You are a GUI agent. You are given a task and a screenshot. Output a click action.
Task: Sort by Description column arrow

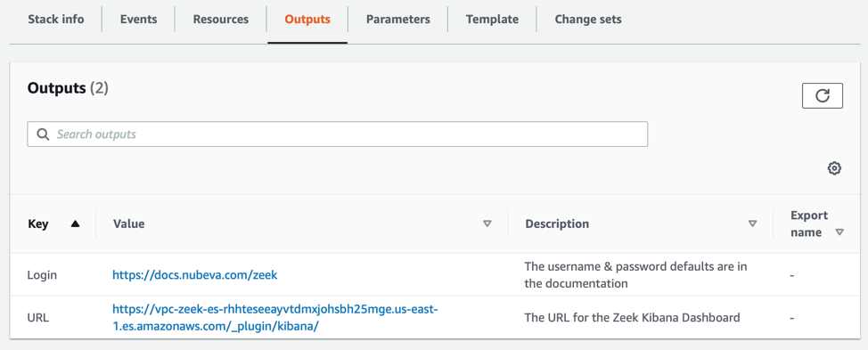tap(752, 224)
